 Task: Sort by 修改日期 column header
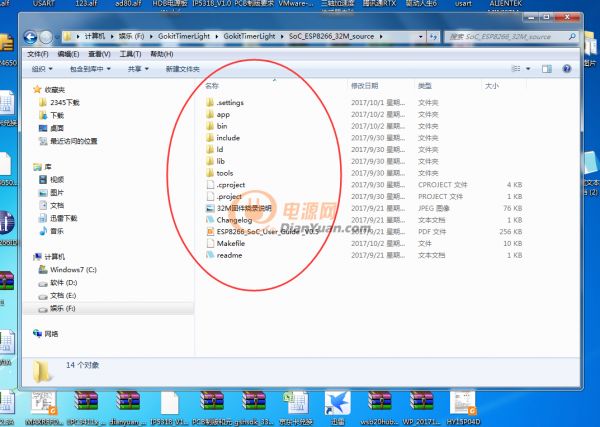pyautogui.click(x=365, y=86)
